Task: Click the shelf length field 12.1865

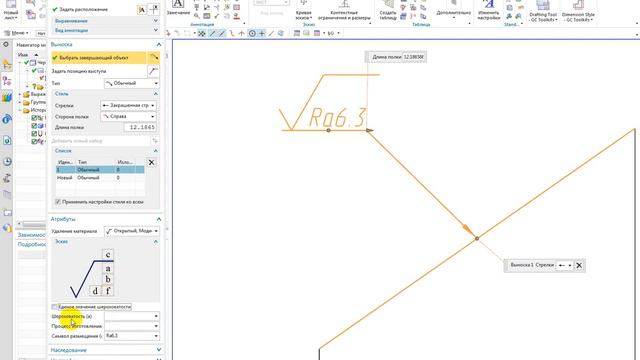Action: pos(140,127)
